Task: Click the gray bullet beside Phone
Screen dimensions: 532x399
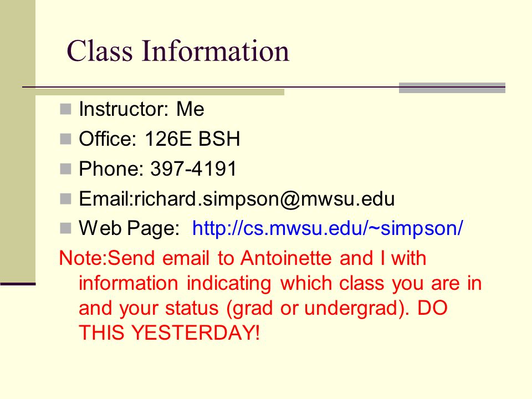Action: click(x=65, y=169)
